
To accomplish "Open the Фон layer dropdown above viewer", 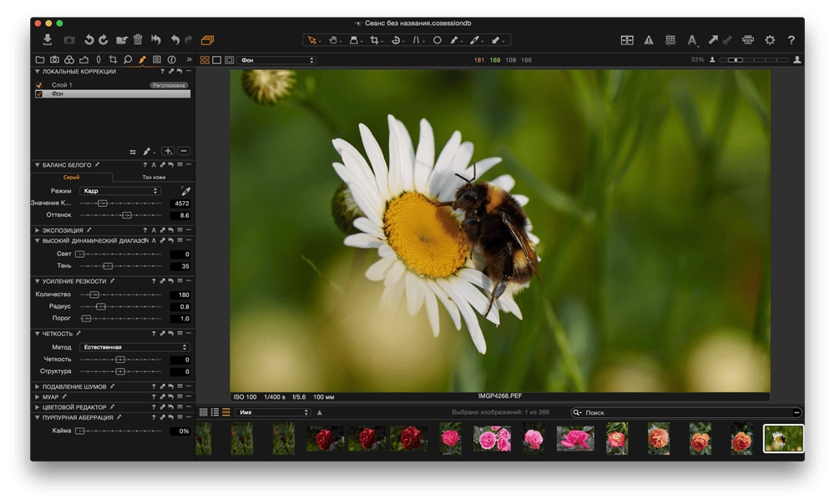I will (x=277, y=60).
